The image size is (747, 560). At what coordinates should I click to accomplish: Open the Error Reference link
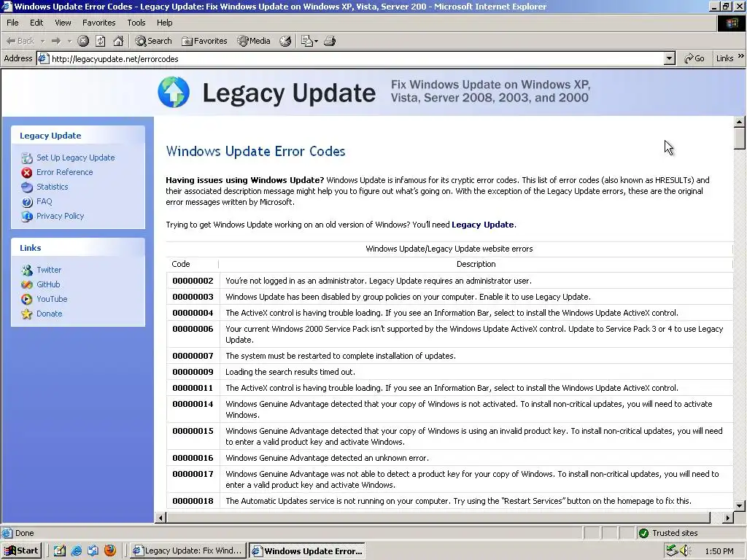tap(64, 172)
